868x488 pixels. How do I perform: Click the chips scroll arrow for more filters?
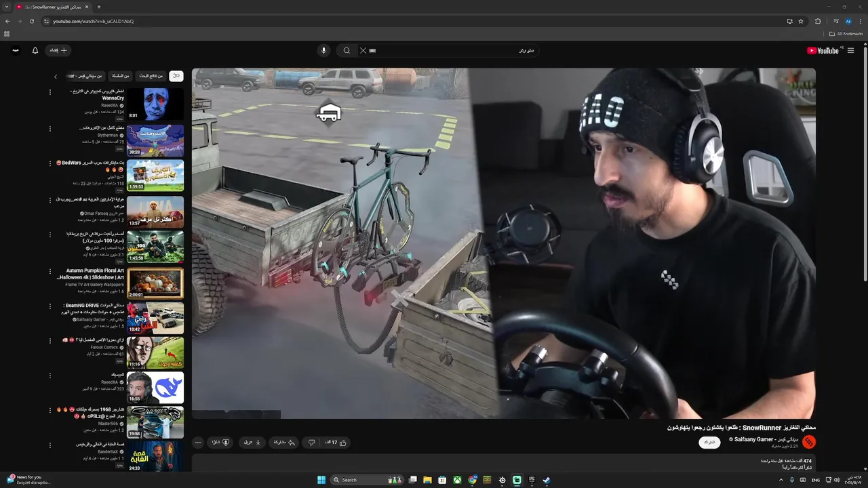click(56, 77)
